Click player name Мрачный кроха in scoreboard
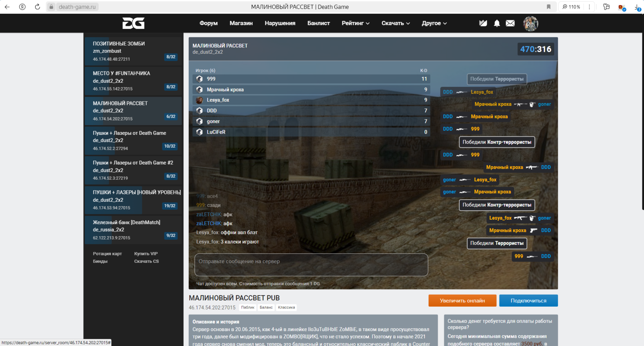644x346 pixels. (225, 89)
